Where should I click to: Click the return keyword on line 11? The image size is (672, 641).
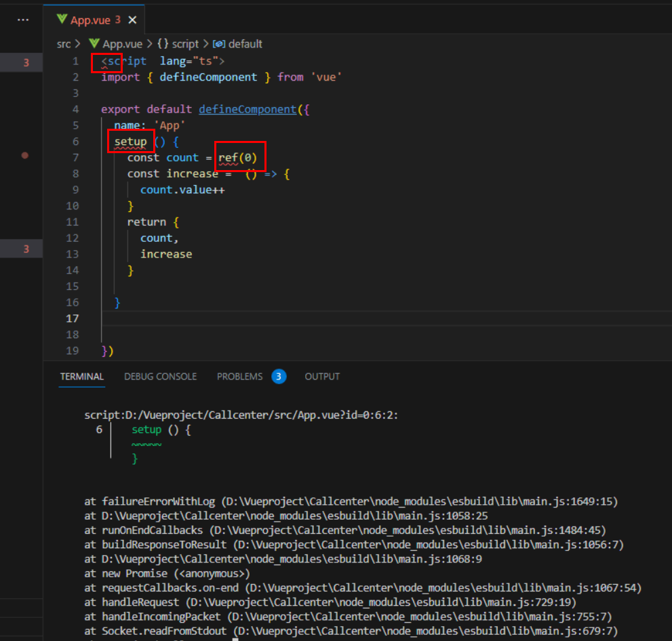tap(146, 222)
